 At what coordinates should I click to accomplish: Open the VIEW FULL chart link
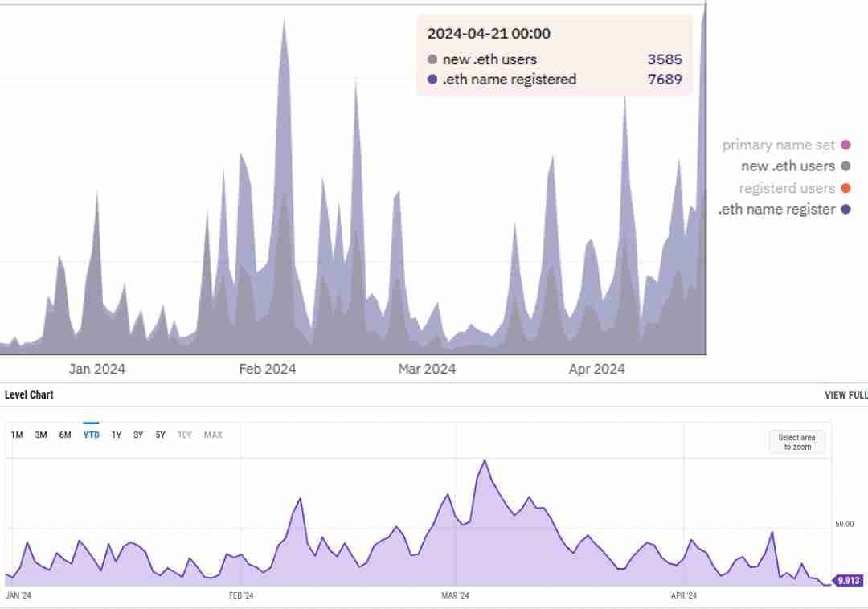pyautogui.click(x=845, y=395)
